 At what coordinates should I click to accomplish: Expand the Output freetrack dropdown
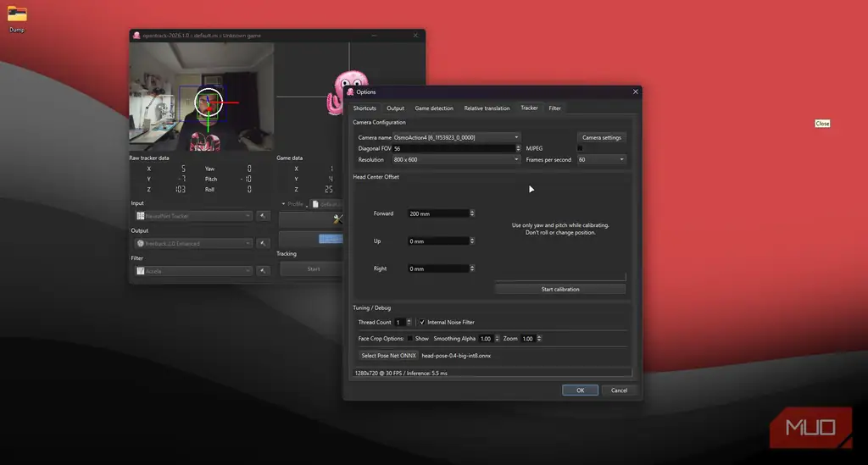pyautogui.click(x=193, y=243)
